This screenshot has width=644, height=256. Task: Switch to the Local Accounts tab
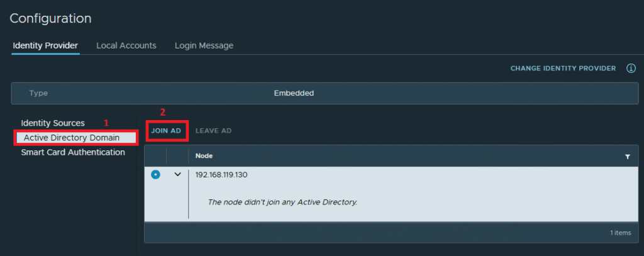(126, 46)
